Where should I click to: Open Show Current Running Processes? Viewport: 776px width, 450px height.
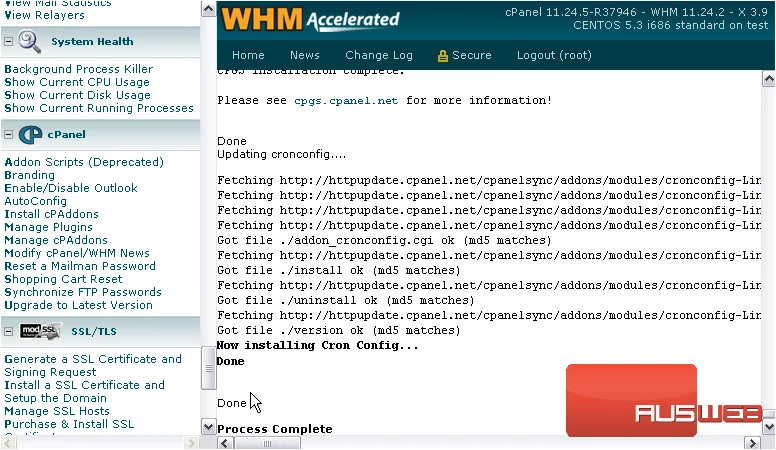coord(99,108)
